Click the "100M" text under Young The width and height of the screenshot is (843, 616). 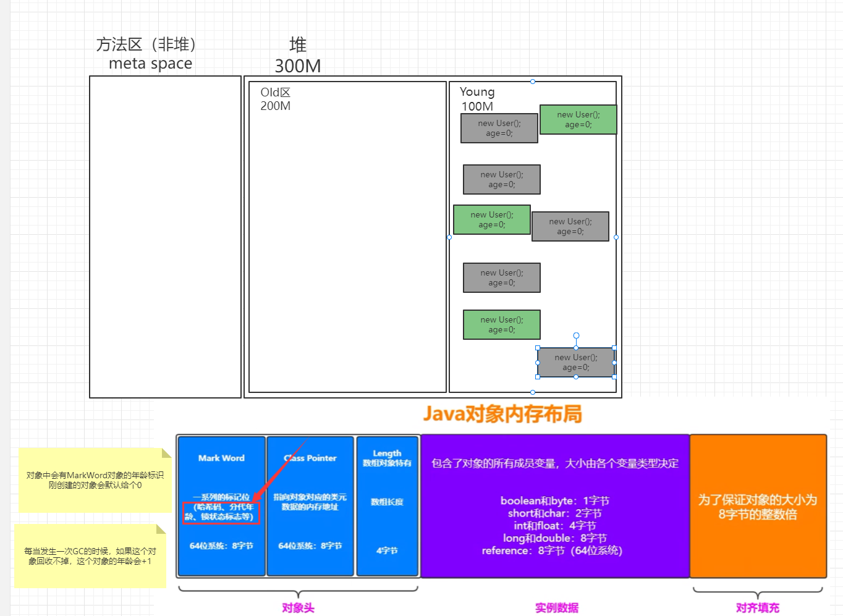click(477, 106)
